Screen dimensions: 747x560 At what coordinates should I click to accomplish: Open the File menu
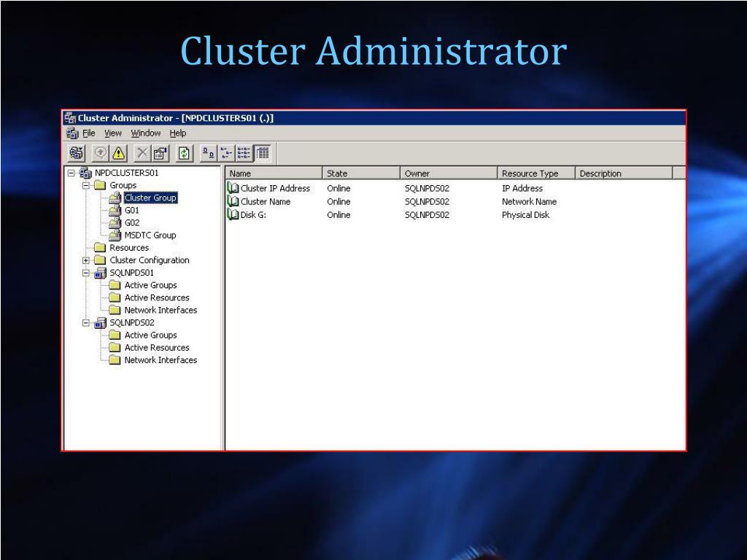pyautogui.click(x=89, y=133)
